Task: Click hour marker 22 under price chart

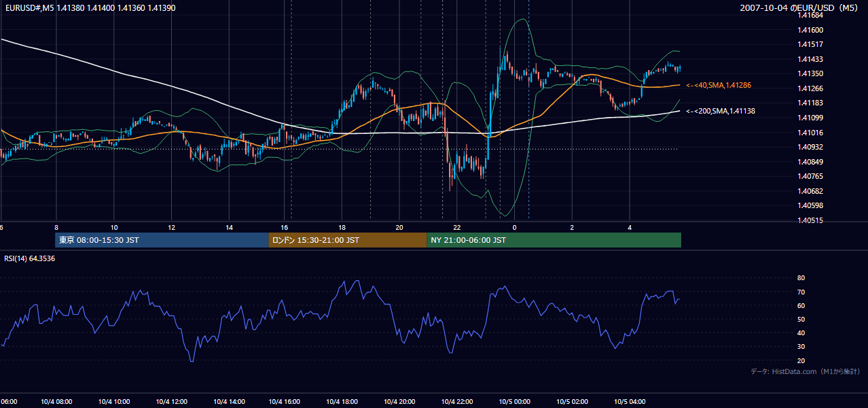Action: 457,227
